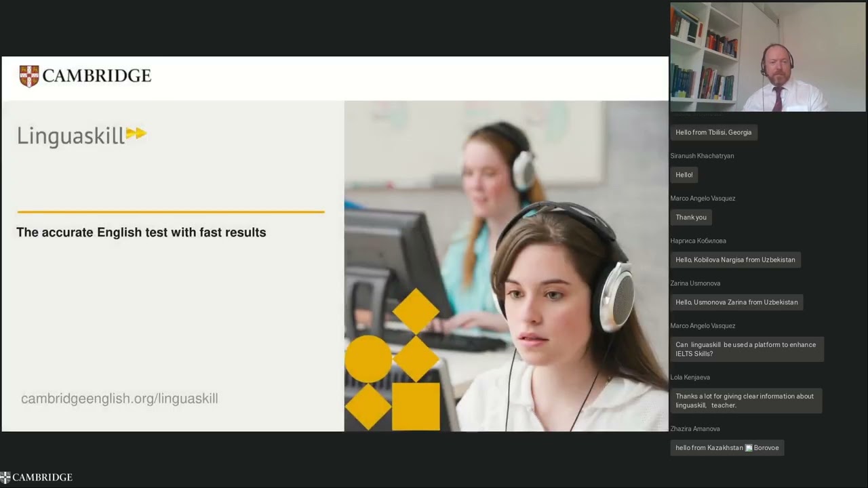Select the "hello from Kazakhstan" message
Image resolution: width=868 pixels, height=488 pixels.
coord(727,448)
